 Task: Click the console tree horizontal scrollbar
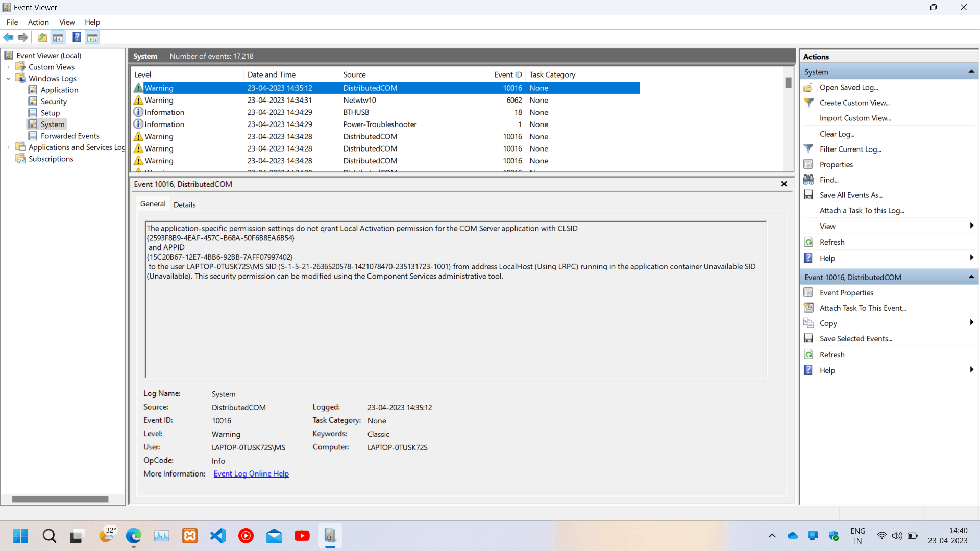[60, 499]
